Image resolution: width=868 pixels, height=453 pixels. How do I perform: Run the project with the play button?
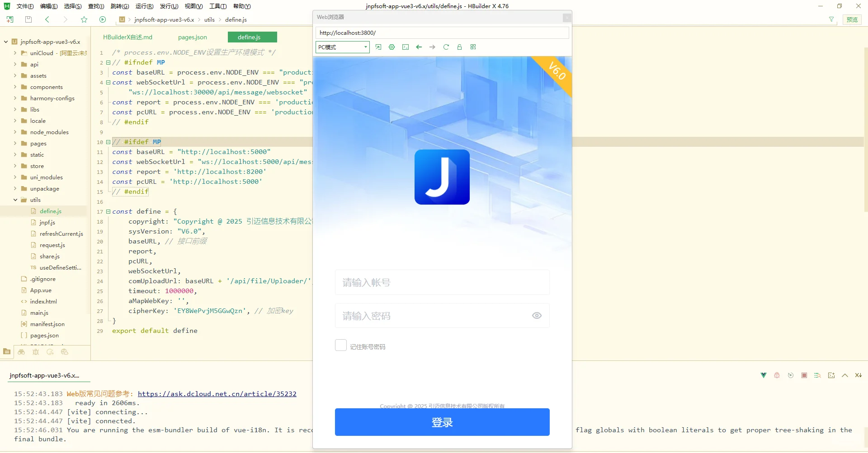pos(103,19)
